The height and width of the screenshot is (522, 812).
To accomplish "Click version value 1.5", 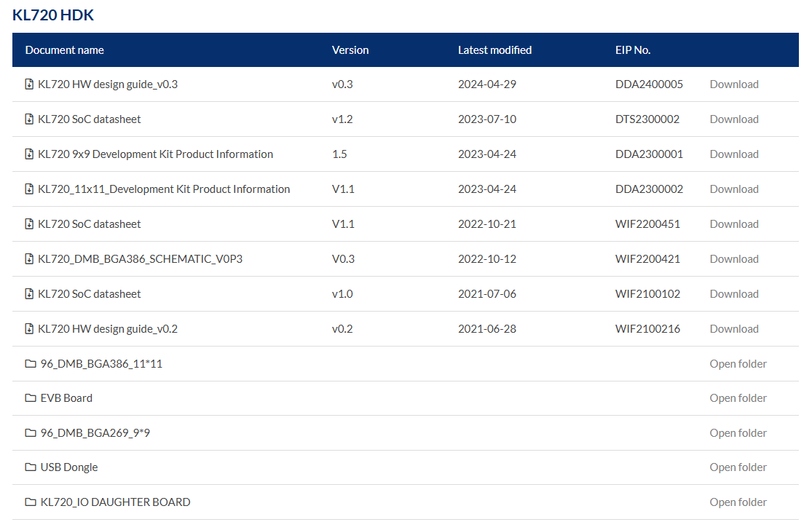I will [x=339, y=154].
